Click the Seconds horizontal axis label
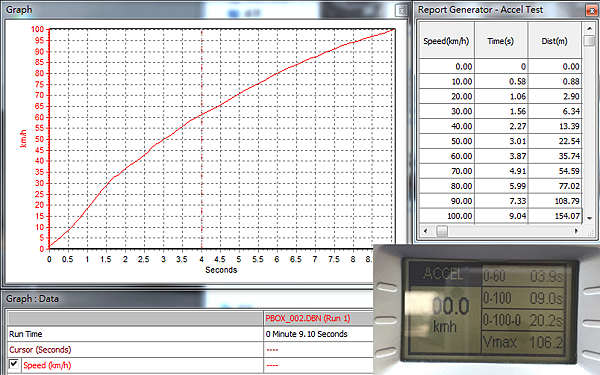 [221, 270]
